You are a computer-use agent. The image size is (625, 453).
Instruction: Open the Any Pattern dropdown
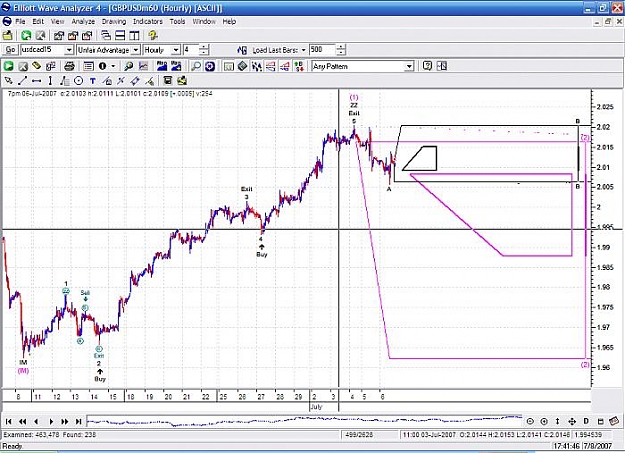click(409, 66)
